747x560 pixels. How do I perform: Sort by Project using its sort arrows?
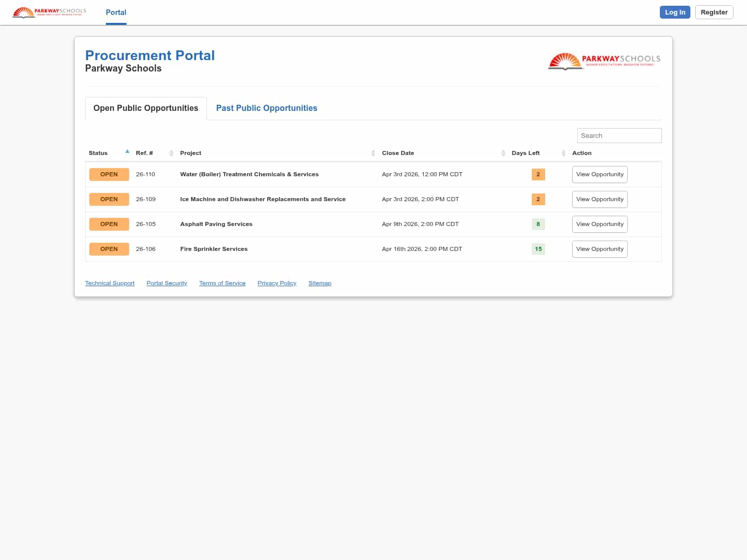[x=373, y=153]
